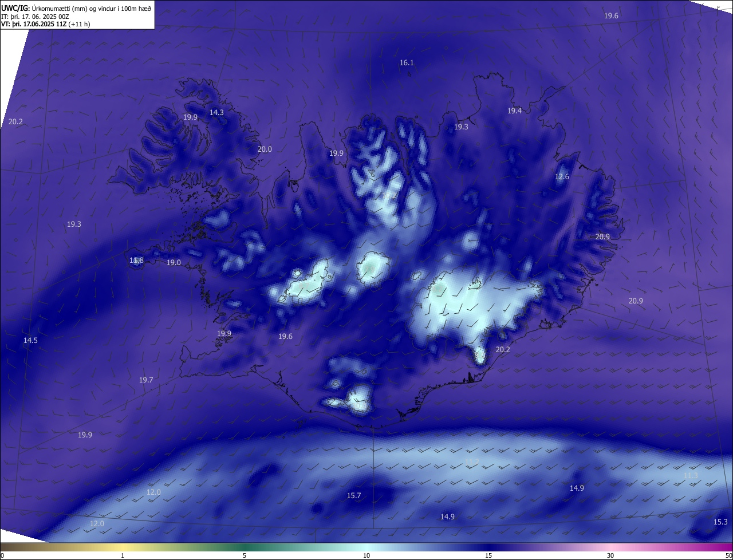The width and height of the screenshot is (733, 560).
Task: Select the 19.6 value in southwest Iceland
Action: coord(285,336)
